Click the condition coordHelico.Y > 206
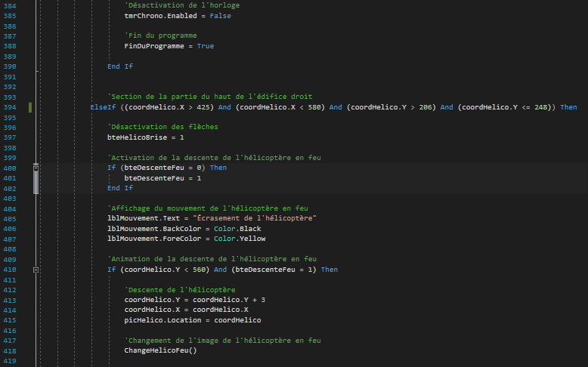The width and height of the screenshot is (588, 367). coord(391,107)
